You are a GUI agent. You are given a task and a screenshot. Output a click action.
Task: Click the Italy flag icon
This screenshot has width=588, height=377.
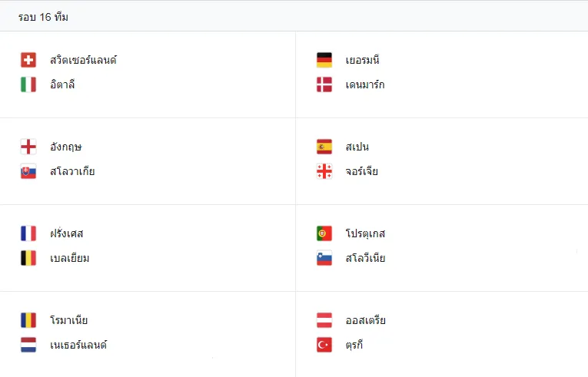(28, 84)
